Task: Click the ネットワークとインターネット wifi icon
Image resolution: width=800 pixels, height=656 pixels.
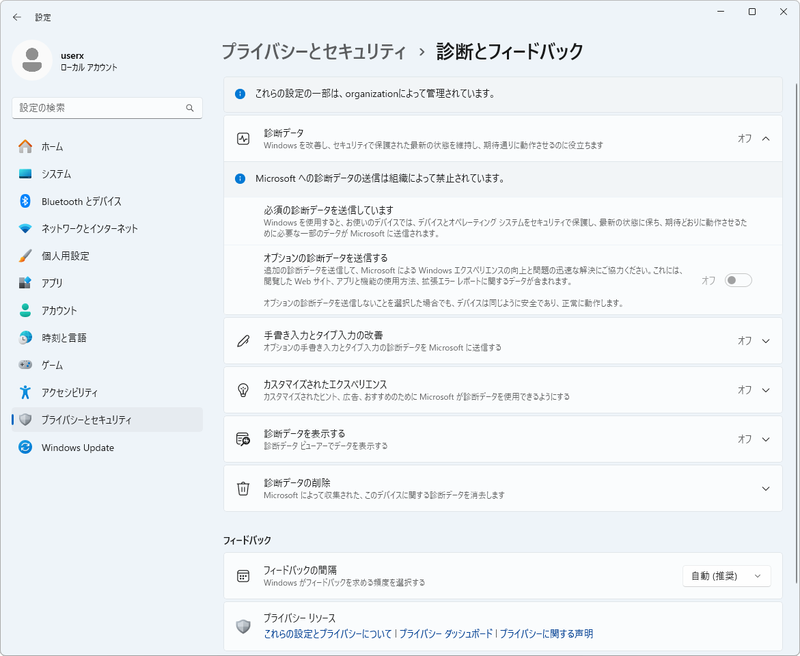Action: [26, 229]
